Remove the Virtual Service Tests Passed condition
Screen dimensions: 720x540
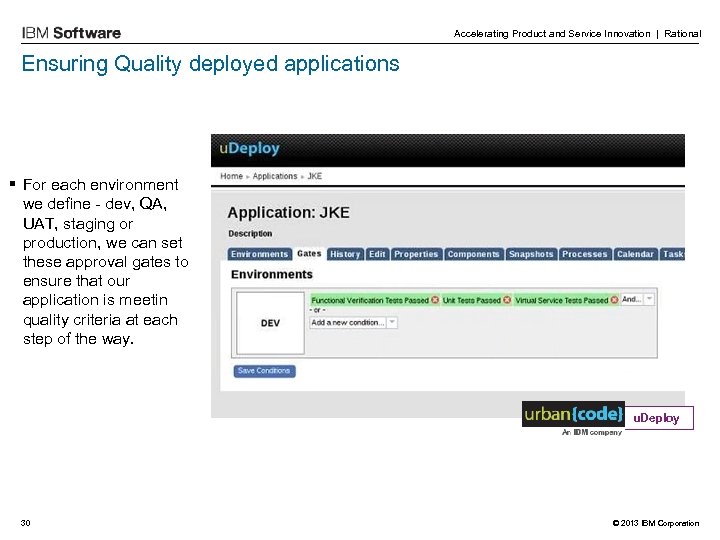(614, 300)
